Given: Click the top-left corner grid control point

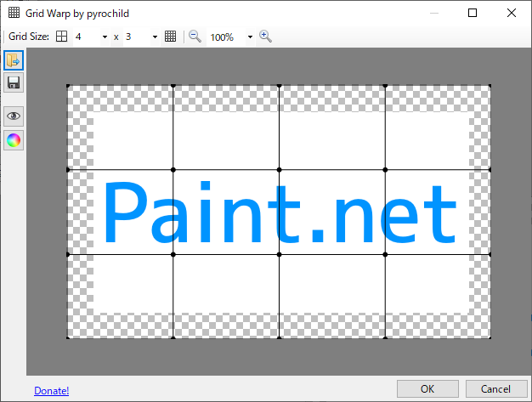Looking at the screenshot, I should pos(68,86).
